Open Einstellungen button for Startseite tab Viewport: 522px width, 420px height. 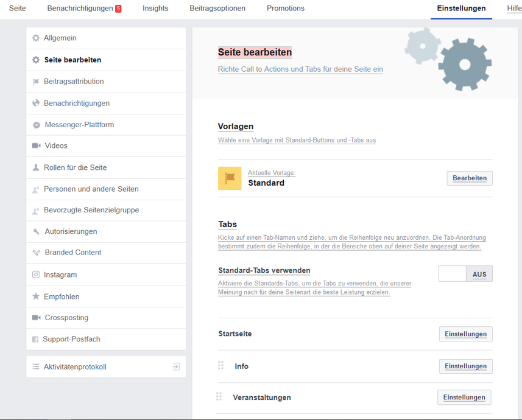[466, 334]
